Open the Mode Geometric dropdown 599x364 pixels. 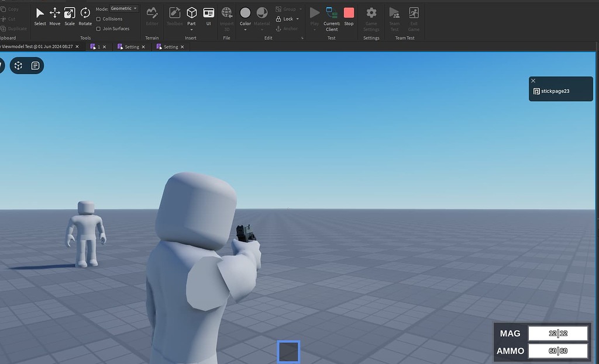(122, 8)
